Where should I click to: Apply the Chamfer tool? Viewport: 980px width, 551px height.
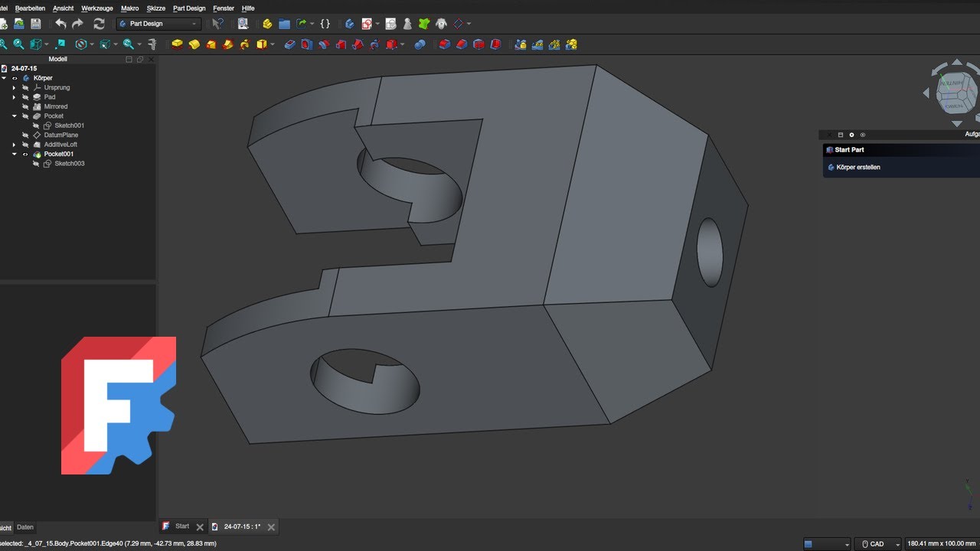click(461, 44)
